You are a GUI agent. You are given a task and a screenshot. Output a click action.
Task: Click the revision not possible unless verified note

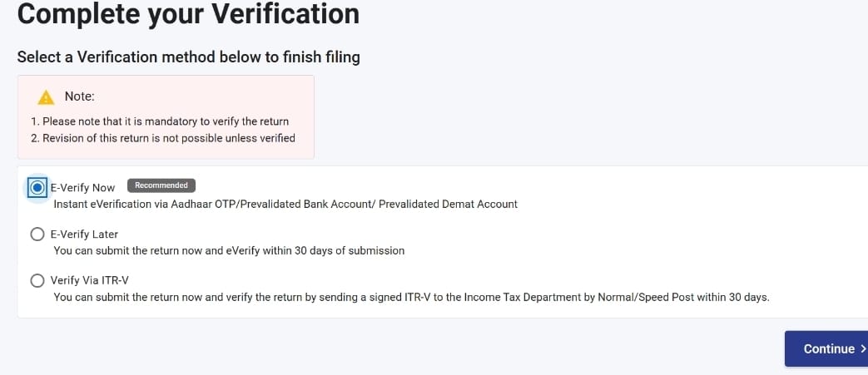pyautogui.click(x=163, y=138)
